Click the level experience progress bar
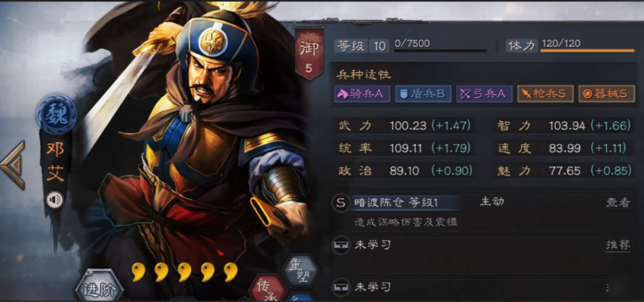Screen dimensions: 644x302 pos(441,50)
